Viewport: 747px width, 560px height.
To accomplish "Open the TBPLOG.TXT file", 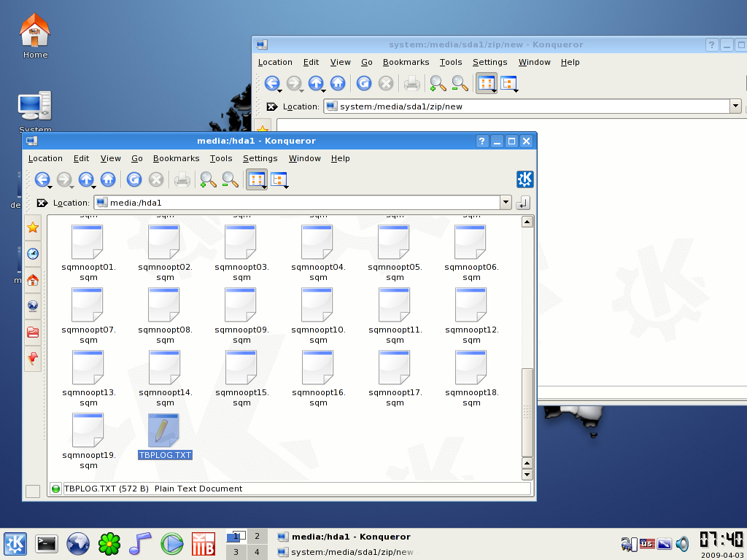I will click(163, 430).
